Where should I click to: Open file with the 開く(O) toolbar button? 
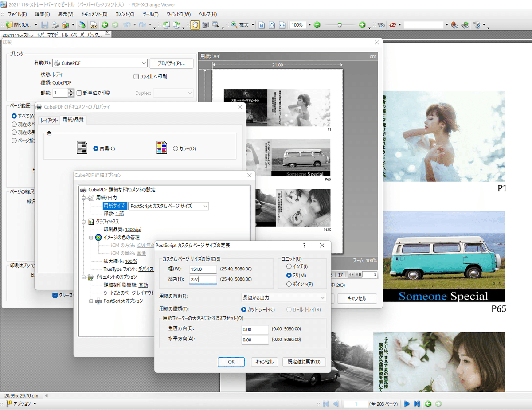(x=19, y=25)
